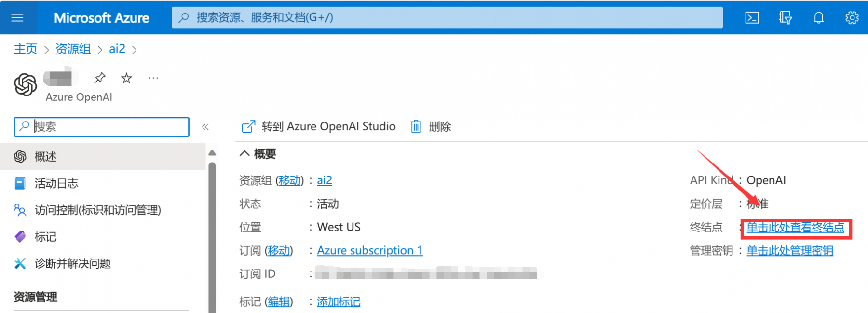Viewport: 868px width, 313px height.
Task: Click the 订阅 ID label
Action: point(258,274)
